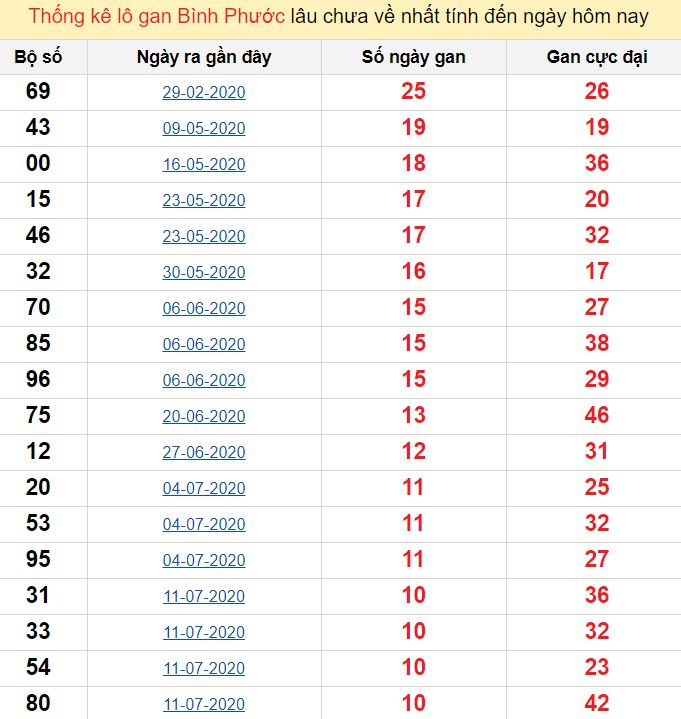Click the 09-05-2020 date link
The height and width of the screenshot is (719, 681).
[204, 128]
